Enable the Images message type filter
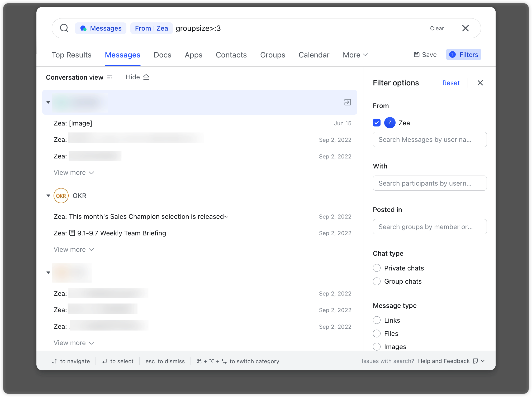Image resolution: width=532 pixels, height=397 pixels. click(x=376, y=347)
